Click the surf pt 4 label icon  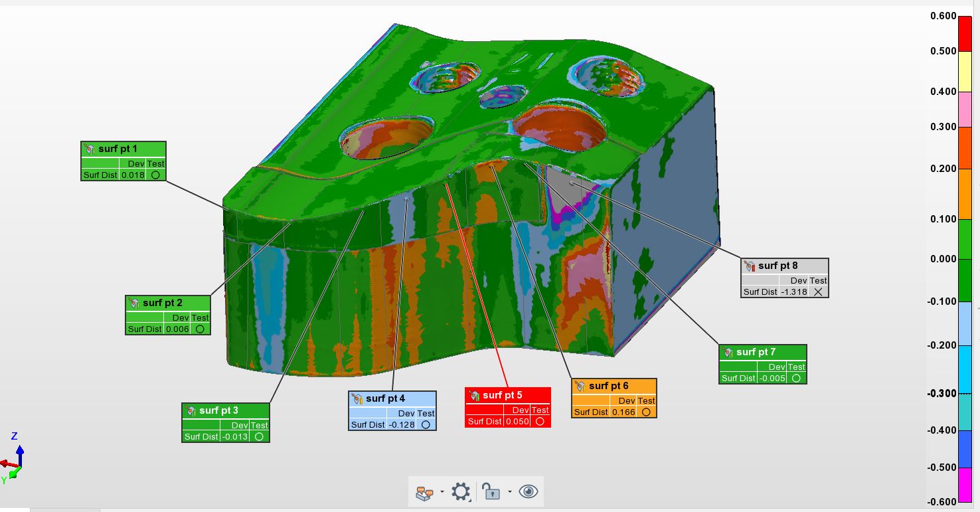tap(357, 398)
